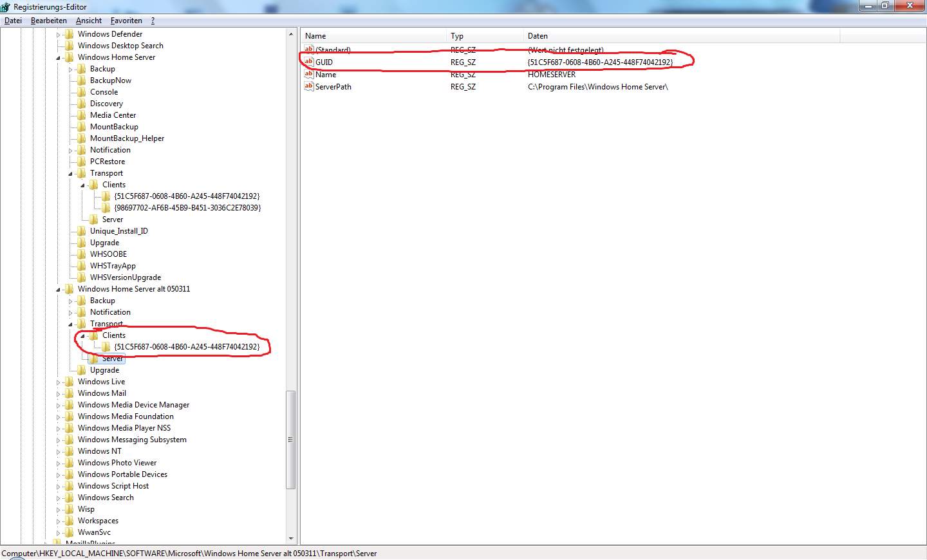Open the Datei menu
Screen dimensions: 927x560
(x=13, y=21)
